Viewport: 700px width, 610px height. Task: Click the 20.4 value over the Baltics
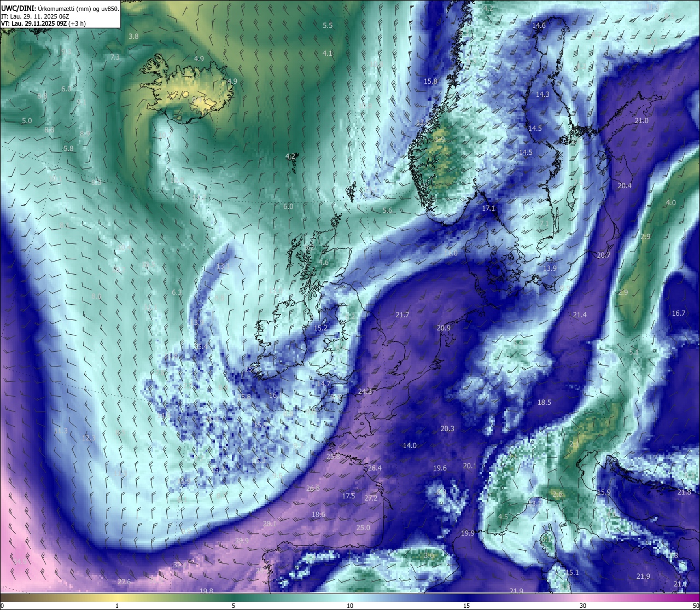(x=625, y=186)
